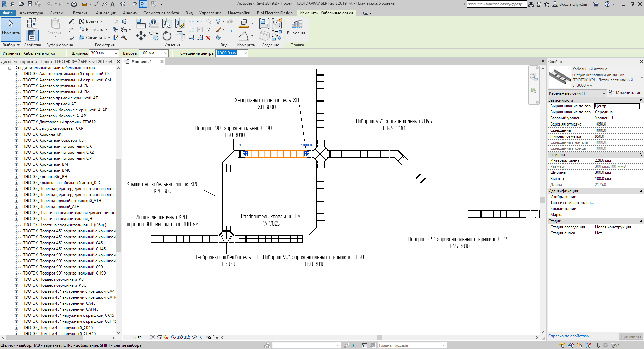Open the Справка по свойствам link
The image size is (644, 349).
coord(569,336)
